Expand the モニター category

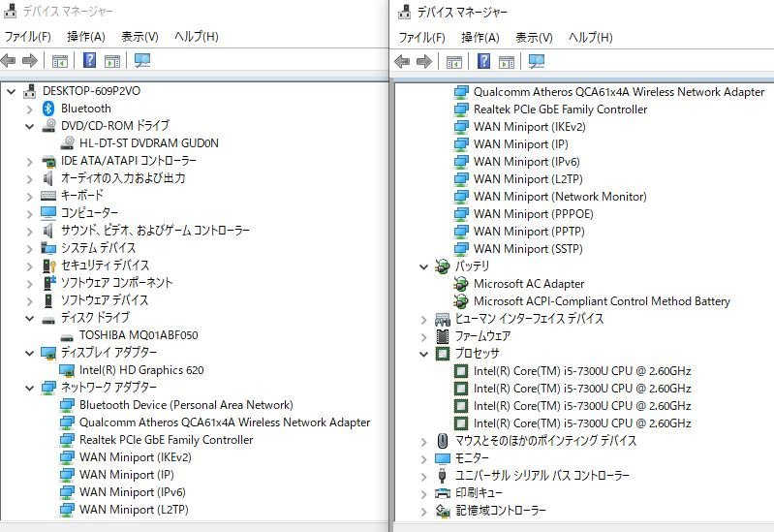[x=423, y=459]
